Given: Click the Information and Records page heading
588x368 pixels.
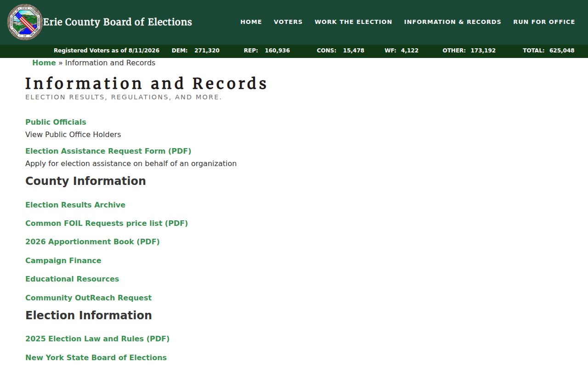Looking at the screenshot, I should point(146,84).
